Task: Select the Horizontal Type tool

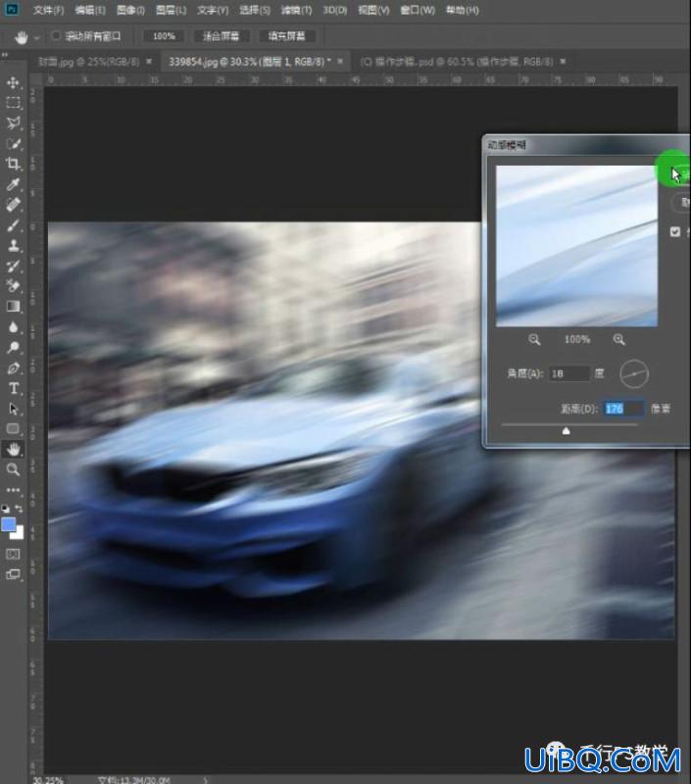Action: (x=13, y=388)
